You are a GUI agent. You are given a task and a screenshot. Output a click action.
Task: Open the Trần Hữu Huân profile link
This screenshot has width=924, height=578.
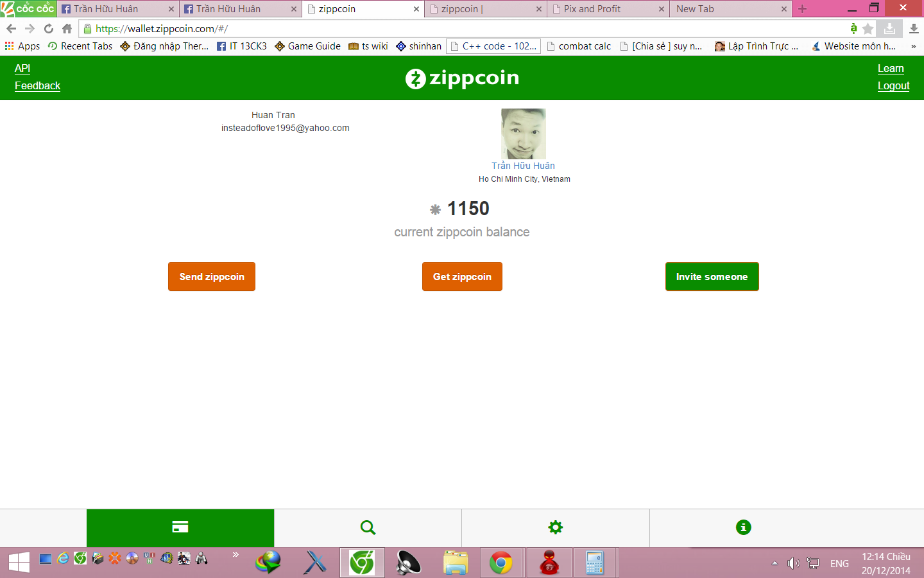[523, 166]
